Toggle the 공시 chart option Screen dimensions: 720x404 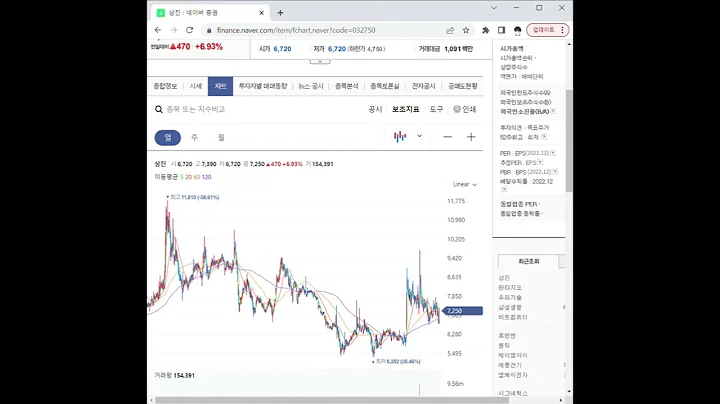pos(375,109)
